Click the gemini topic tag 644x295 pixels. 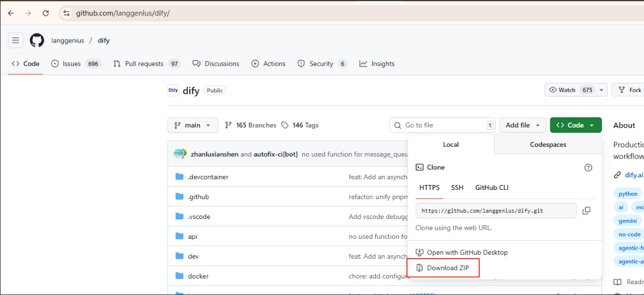click(628, 221)
